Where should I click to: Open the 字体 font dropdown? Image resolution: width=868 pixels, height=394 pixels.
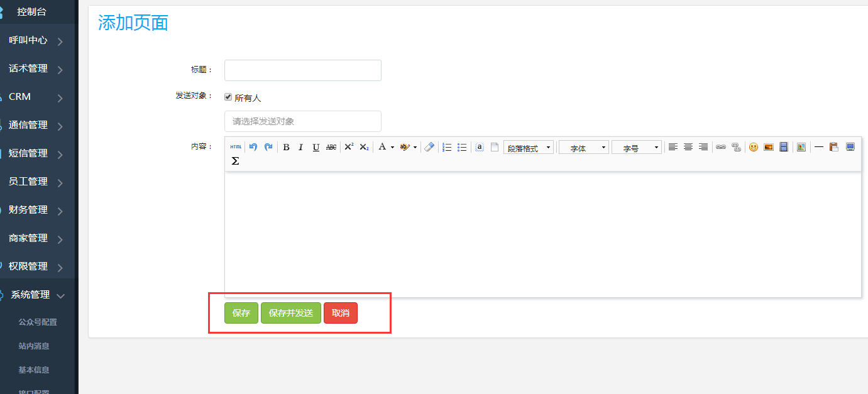[584, 148]
